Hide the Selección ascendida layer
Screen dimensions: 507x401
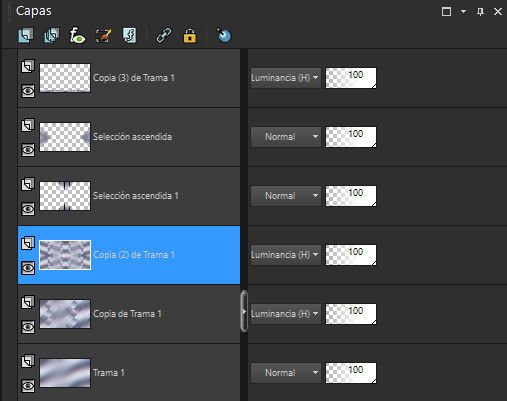28,150
